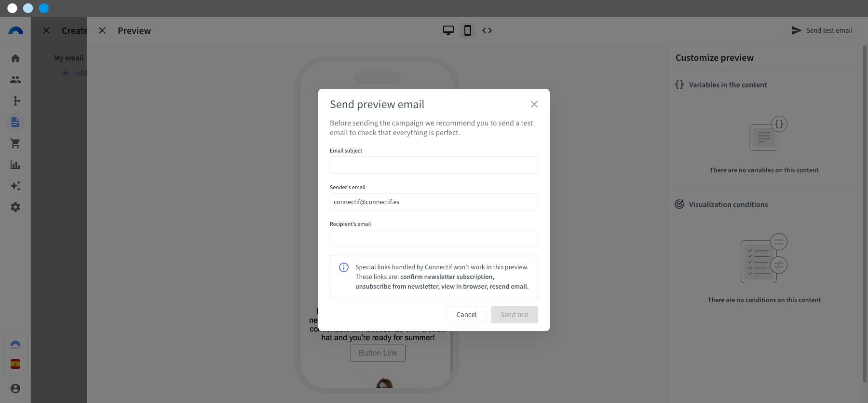
Task: Click the Send test email button
Action: point(822,30)
